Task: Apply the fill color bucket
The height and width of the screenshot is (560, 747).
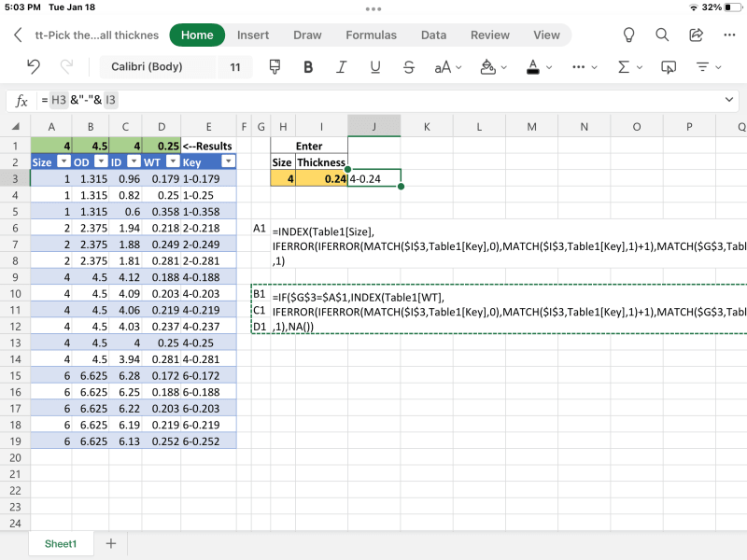Action: point(487,67)
